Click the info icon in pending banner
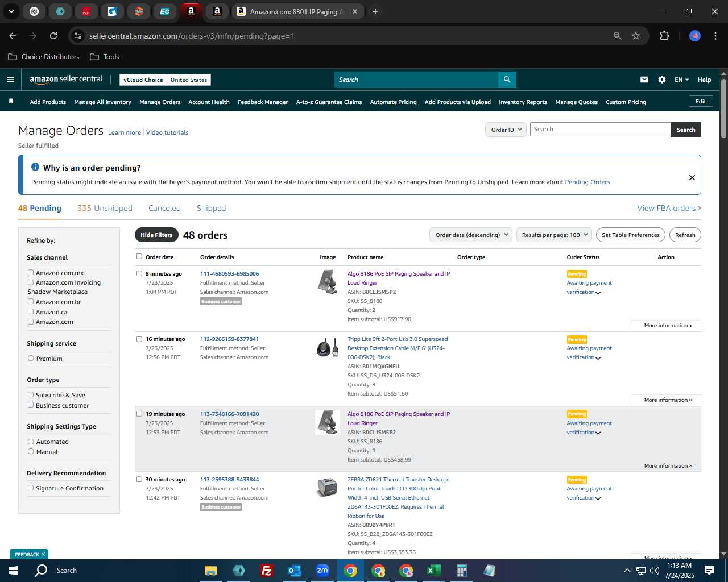Viewport: 728px width, 582px height. (35, 167)
